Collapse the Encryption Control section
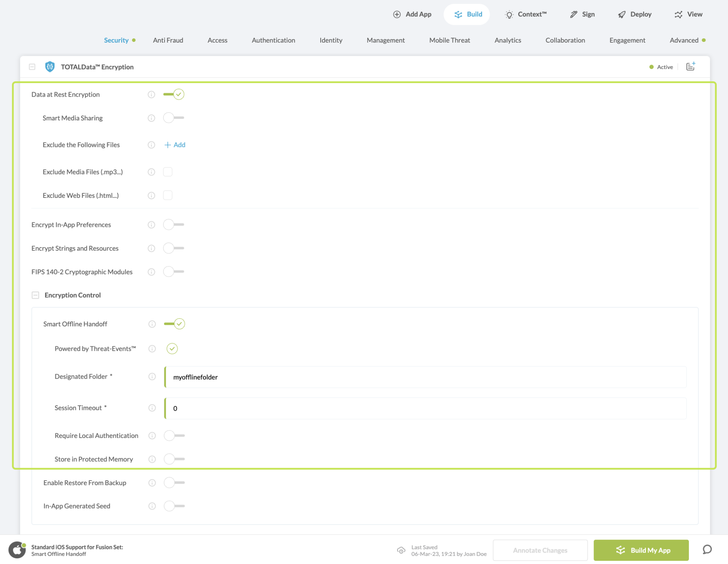The width and height of the screenshot is (728, 564). [x=35, y=295]
